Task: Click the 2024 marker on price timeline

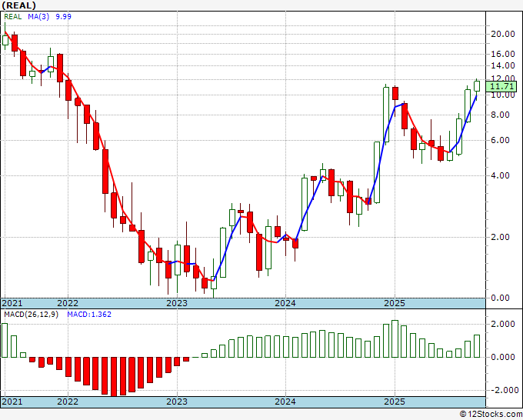Action: coord(285,303)
